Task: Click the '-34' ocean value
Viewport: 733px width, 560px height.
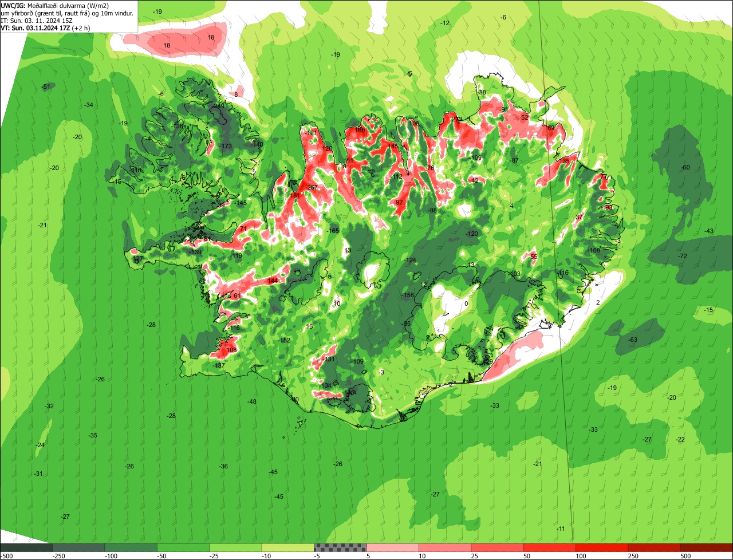Action: (89, 105)
